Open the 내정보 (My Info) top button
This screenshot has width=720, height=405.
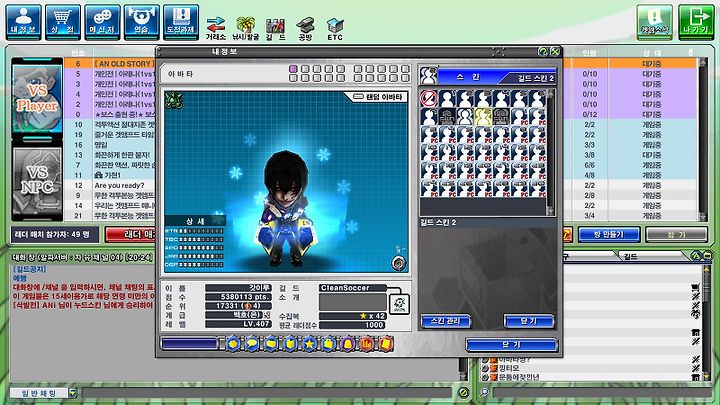pos(23,22)
